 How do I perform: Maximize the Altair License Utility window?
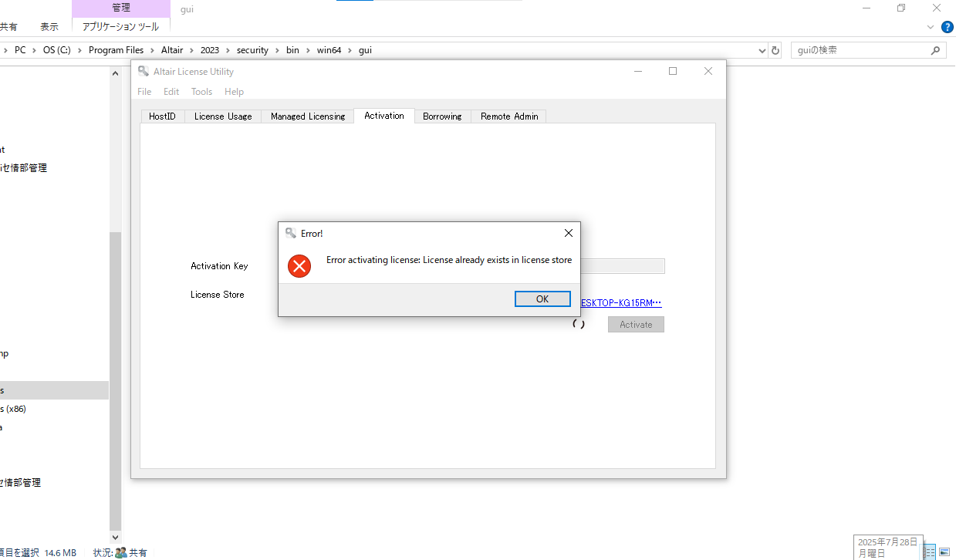672,71
